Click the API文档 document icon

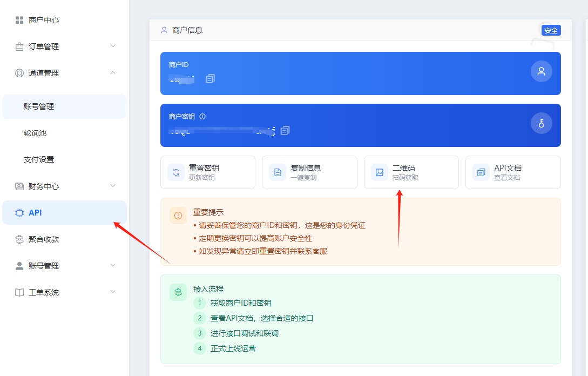[481, 172]
